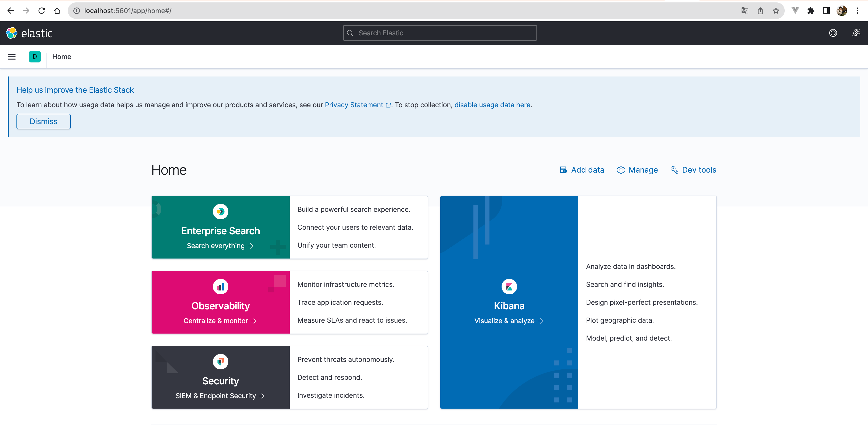The image size is (868, 427).
Task: Toggle the browser side panel icon
Action: point(826,11)
